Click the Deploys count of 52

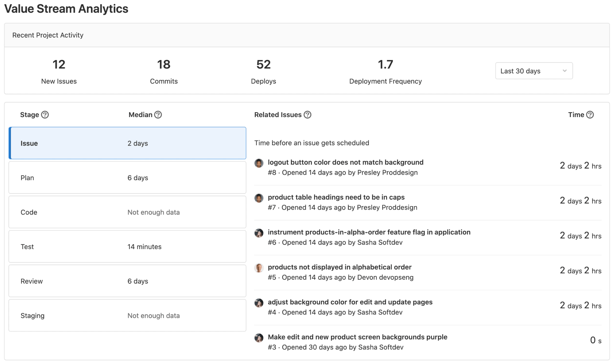pos(264,64)
